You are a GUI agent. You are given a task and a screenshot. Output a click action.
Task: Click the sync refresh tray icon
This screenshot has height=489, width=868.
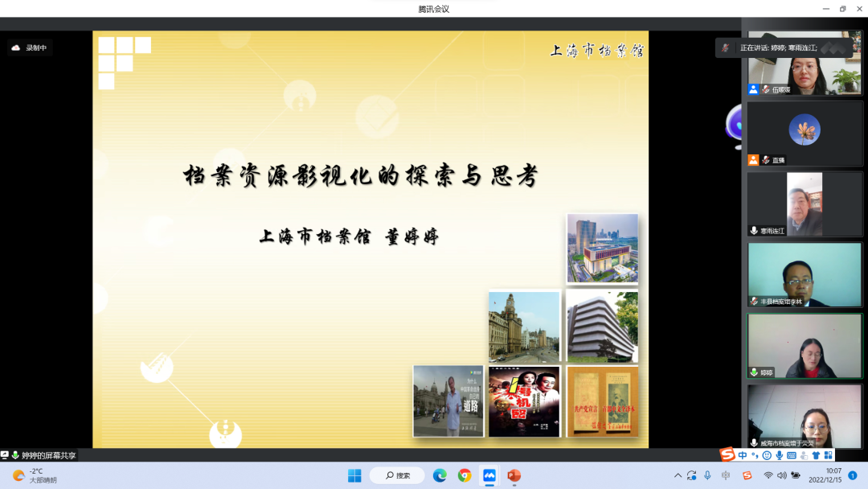[692, 475]
